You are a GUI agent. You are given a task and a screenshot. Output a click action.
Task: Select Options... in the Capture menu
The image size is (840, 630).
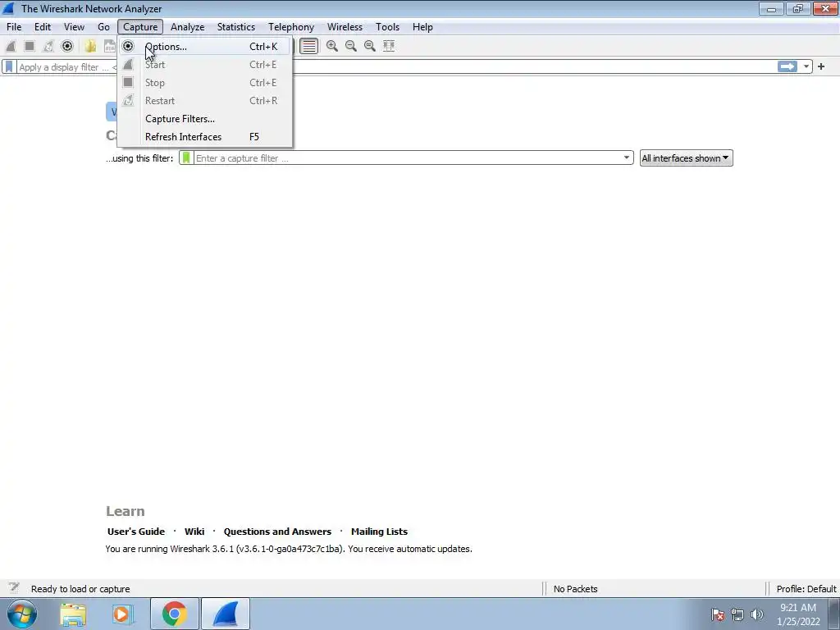tap(205, 47)
